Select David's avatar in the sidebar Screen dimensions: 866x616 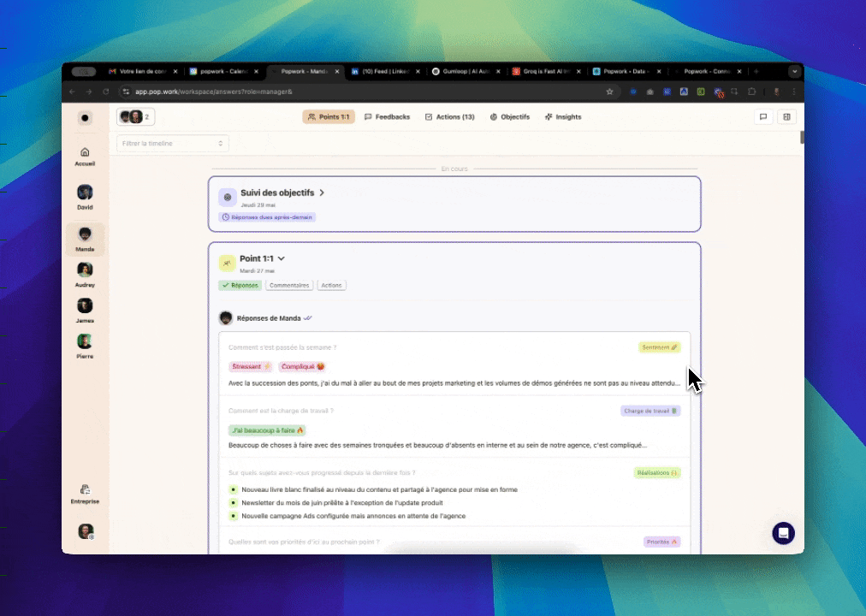pyautogui.click(x=85, y=192)
